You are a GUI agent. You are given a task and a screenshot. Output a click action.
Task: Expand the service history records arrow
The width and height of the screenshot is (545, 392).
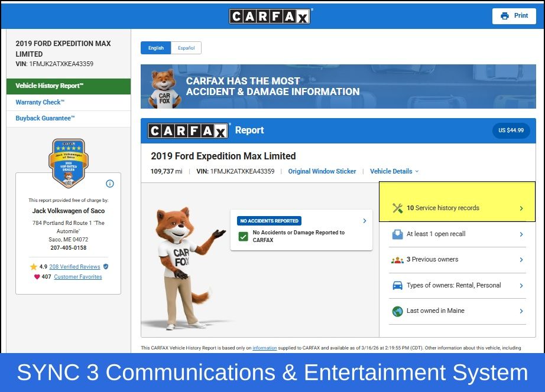(521, 208)
